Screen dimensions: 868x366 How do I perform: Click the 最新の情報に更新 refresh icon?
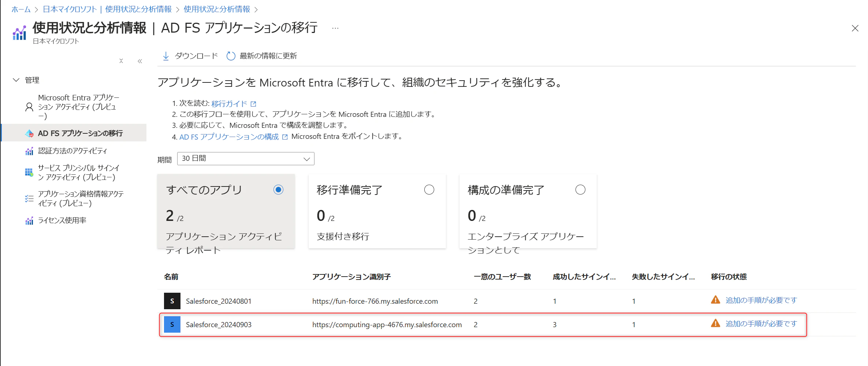pyautogui.click(x=231, y=56)
